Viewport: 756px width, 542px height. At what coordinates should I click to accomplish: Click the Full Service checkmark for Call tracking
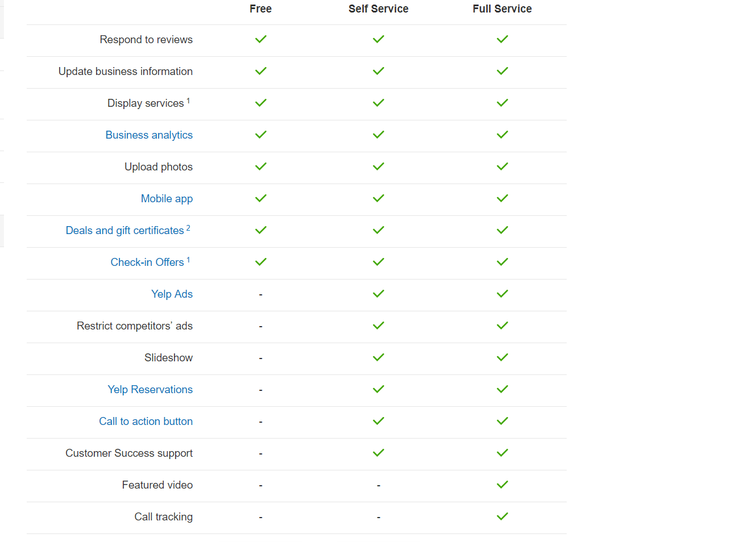point(502,516)
